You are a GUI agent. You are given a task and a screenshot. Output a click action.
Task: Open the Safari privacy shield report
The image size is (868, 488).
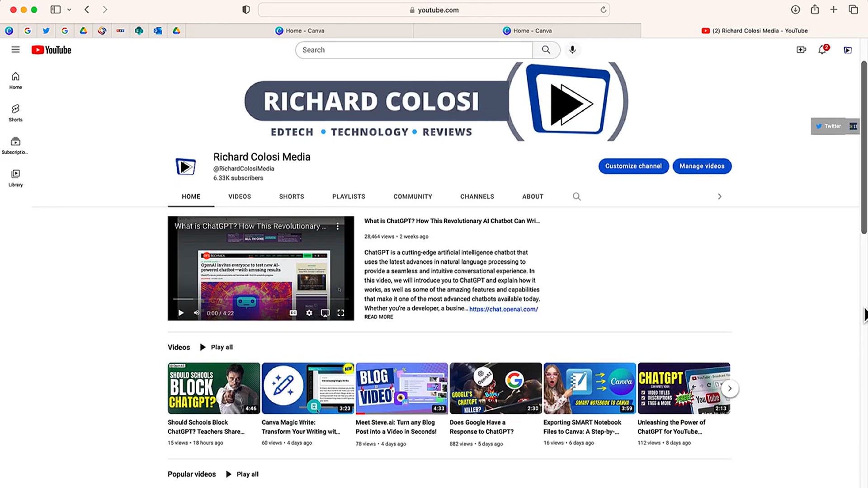coord(246,9)
